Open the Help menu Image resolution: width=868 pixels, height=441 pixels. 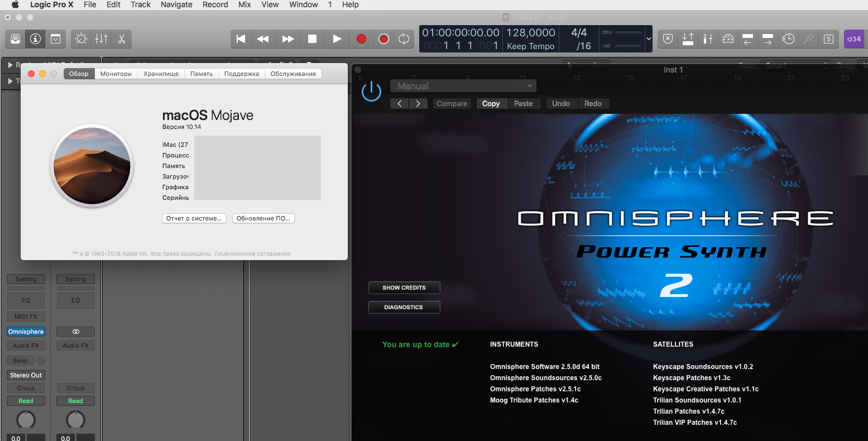pos(351,4)
